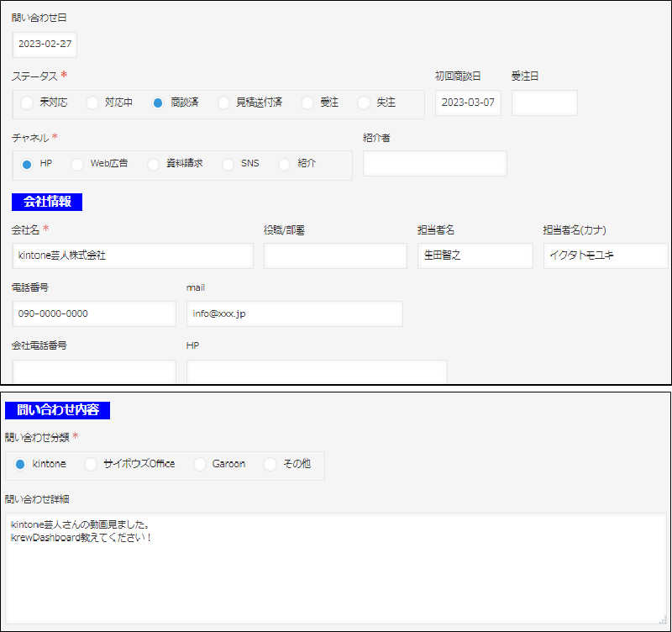Click the 担当者名 field
This screenshot has width=672, height=632.
click(475, 255)
